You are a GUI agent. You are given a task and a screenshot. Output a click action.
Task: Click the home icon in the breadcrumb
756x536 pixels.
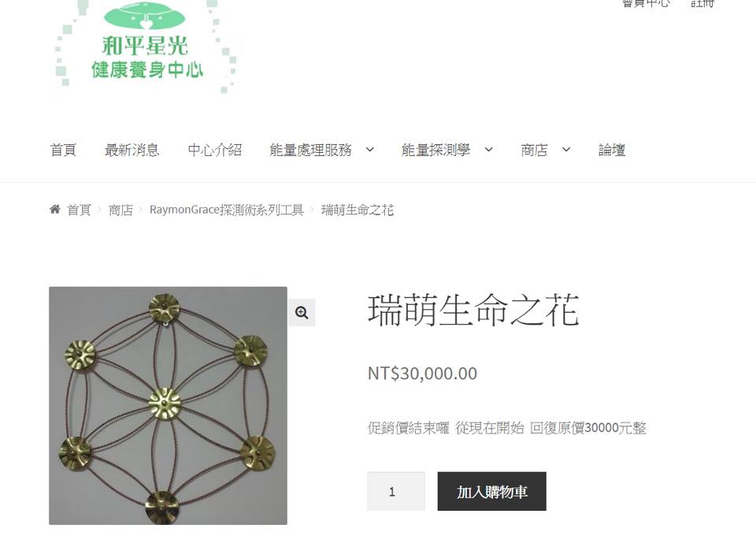pos(55,210)
